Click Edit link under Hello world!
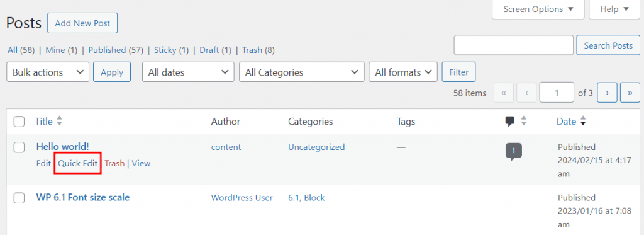This screenshot has width=644, height=235. click(43, 163)
